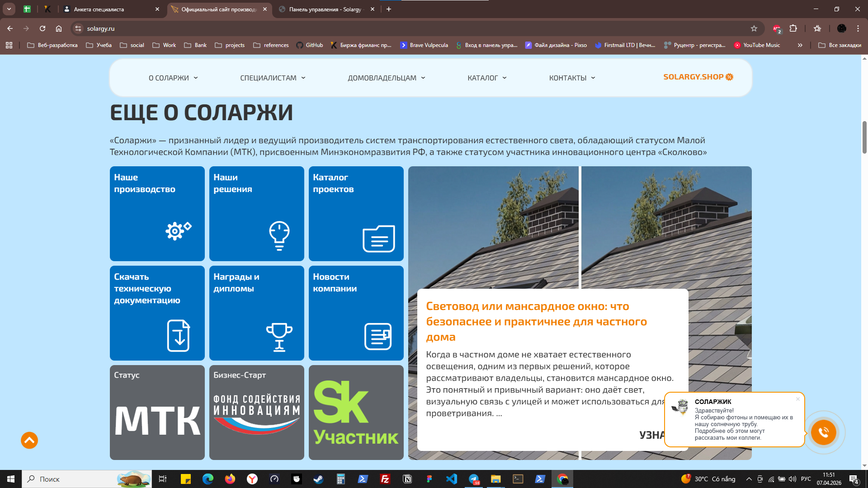
Task: Open the Все закладки folder
Action: click(x=840, y=45)
